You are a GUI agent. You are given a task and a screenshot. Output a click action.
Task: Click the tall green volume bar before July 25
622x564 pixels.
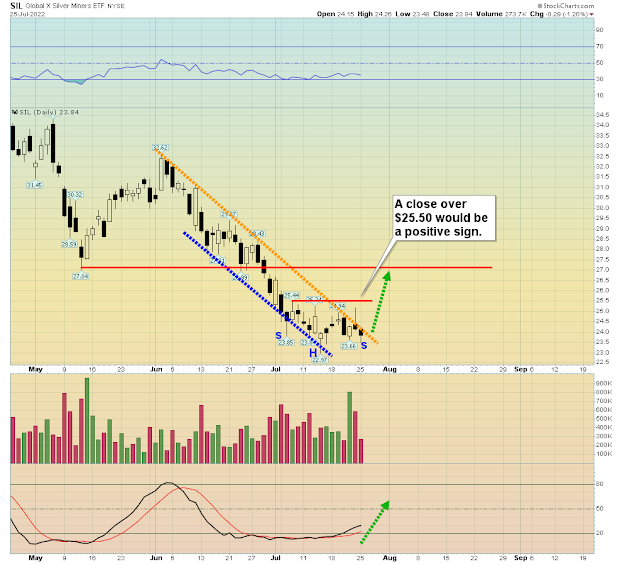click(349, 428)
